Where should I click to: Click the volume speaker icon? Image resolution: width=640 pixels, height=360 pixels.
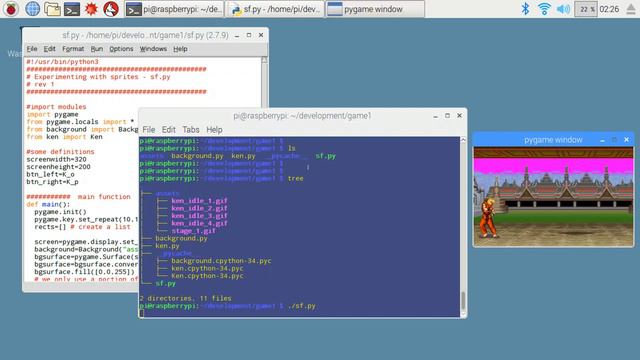coord(563,9)
